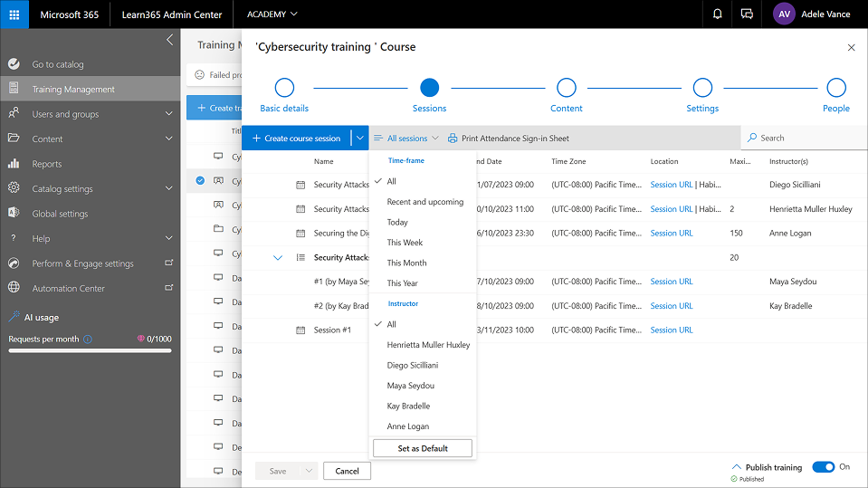The width and height of the screenshot is (868, 488).
Task: Open the Microsoft 365 app launcher grid
Action: pos(14,14)
